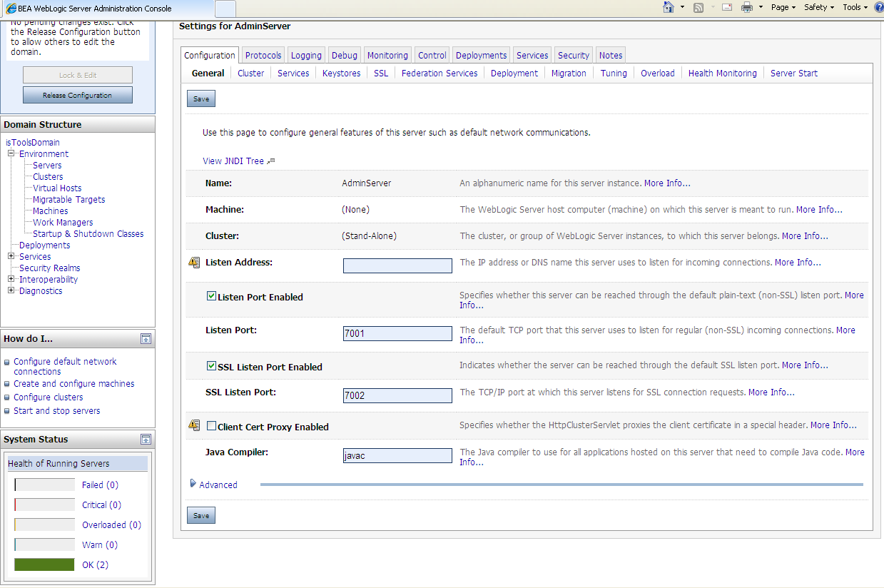
Task: Open the Health Monitoring subtab
Action: [x=723, y=73]
